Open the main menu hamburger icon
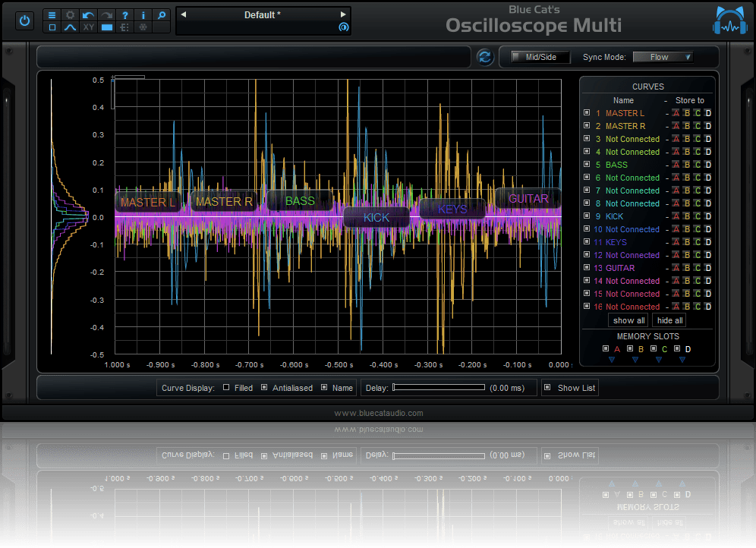 52,14
